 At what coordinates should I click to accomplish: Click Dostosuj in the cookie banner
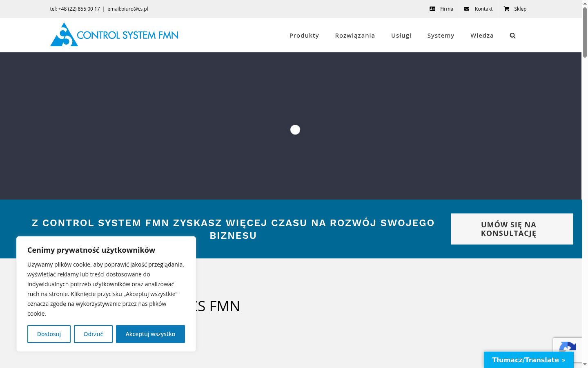[49, 334]
